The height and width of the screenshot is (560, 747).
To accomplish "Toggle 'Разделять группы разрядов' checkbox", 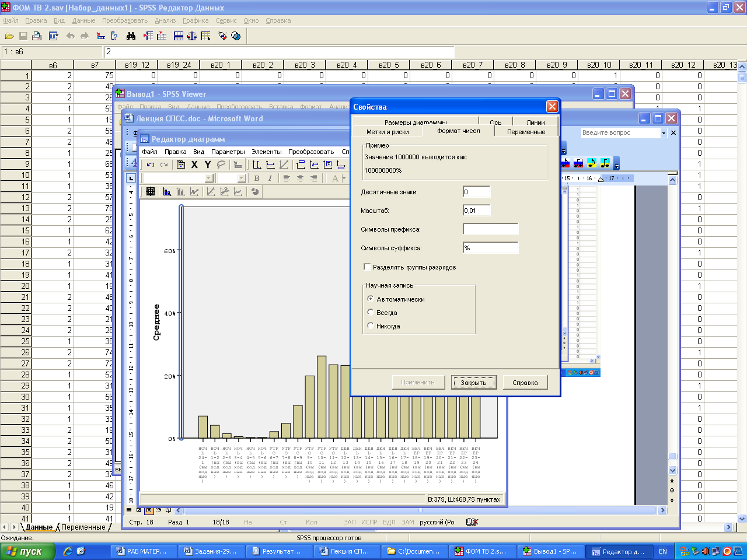I will pyautogui.click(x=367, y=267).
